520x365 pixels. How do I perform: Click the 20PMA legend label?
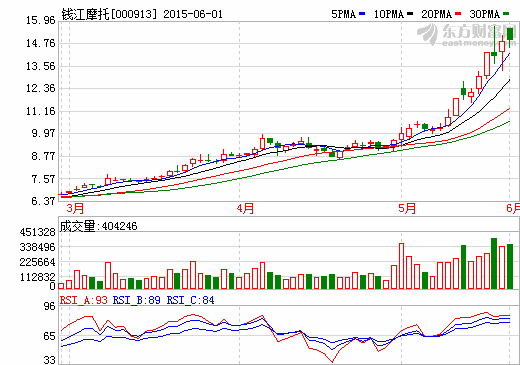[436, 14]
